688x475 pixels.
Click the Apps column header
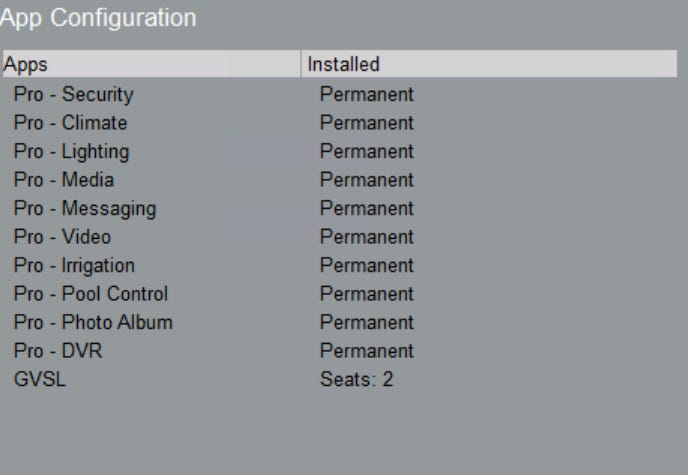click(x=151, y=64)
